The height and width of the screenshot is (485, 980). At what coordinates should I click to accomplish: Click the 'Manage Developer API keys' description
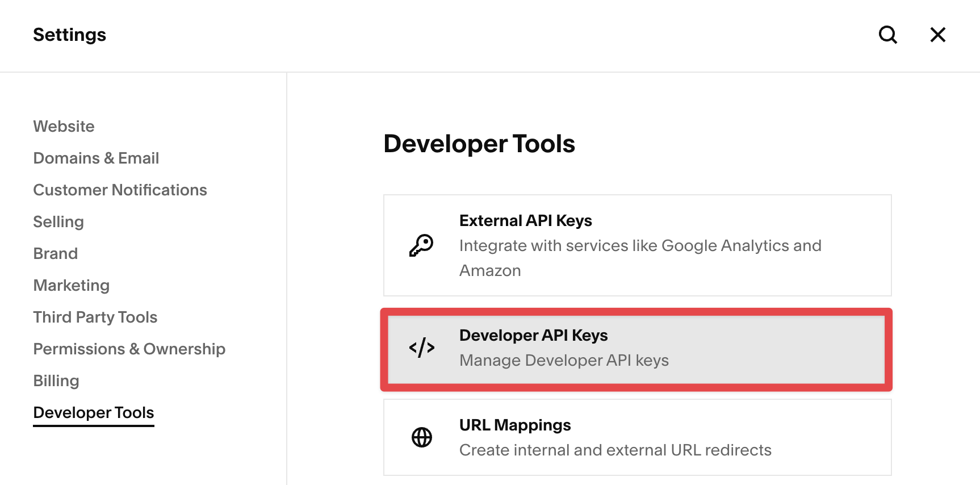point(564,360)
